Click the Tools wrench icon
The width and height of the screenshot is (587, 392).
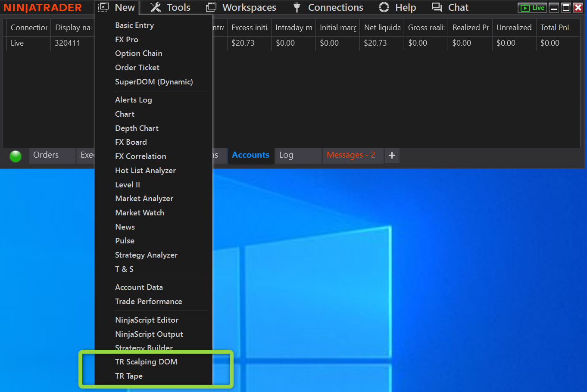click(156, 7)
